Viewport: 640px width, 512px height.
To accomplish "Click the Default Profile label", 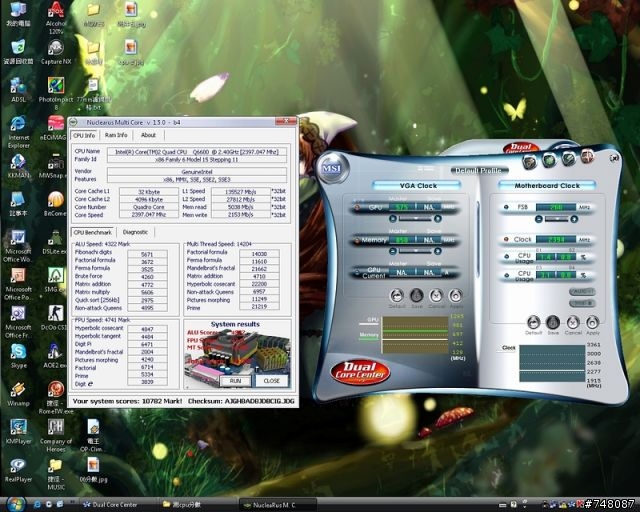I will [x=478, y=171].
